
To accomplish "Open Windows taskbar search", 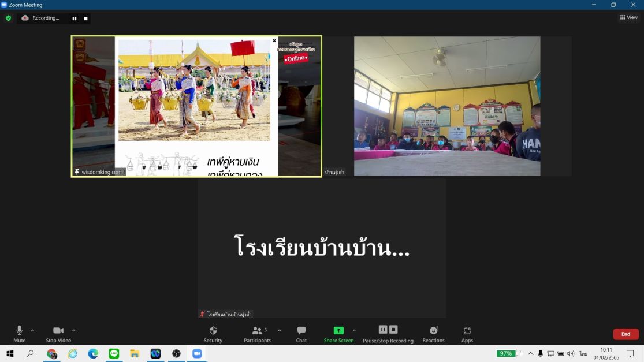I will (x=30, y=353).
